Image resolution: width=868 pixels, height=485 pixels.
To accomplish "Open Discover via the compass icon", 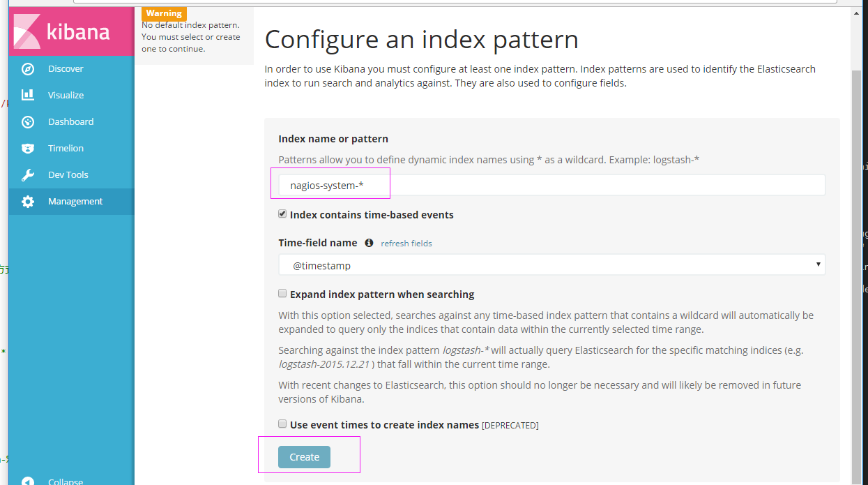I will click(x=28, y=69).
